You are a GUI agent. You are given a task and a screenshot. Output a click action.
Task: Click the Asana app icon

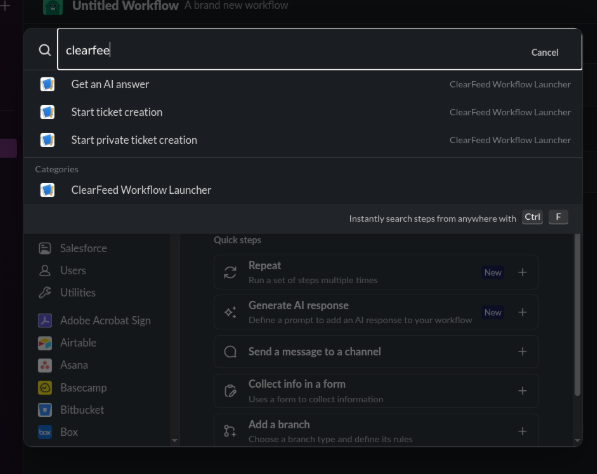[45, 365]
